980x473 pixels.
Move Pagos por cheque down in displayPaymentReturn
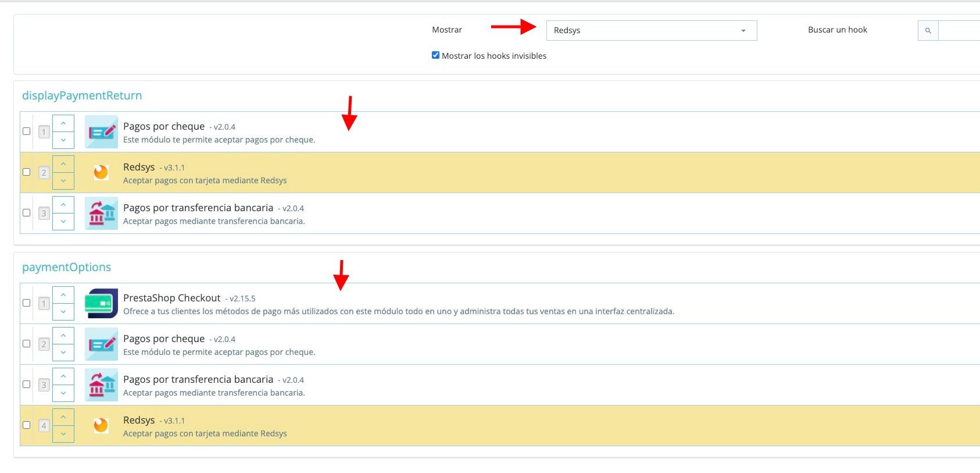click(x=63, y=140)
